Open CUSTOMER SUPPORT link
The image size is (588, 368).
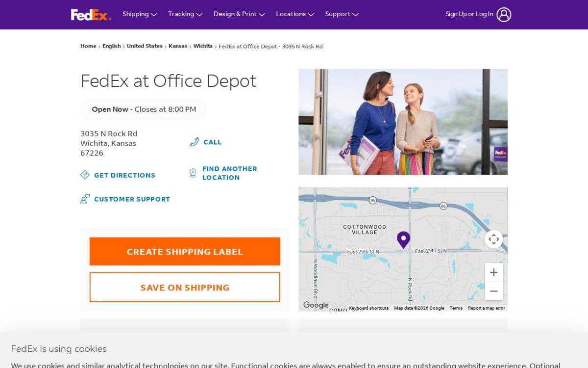(x=132, y=199)
